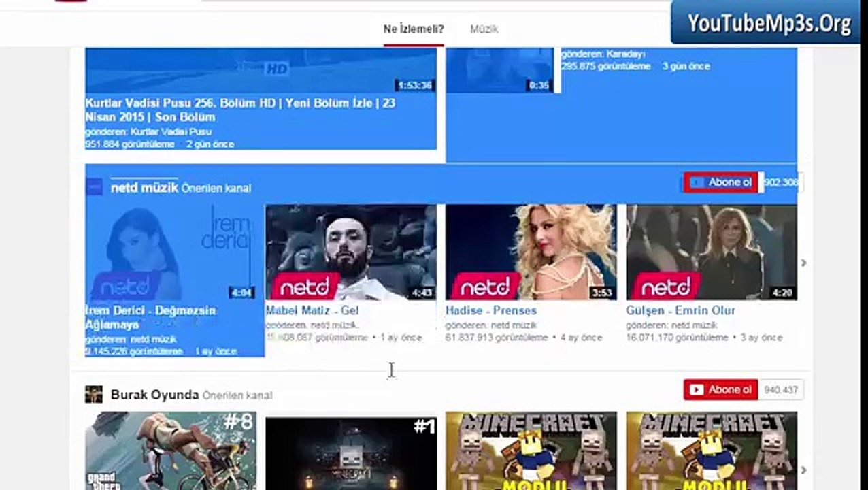
Task: Click netd müzik uploader under Hadise - Prenses
Action: 514,325
